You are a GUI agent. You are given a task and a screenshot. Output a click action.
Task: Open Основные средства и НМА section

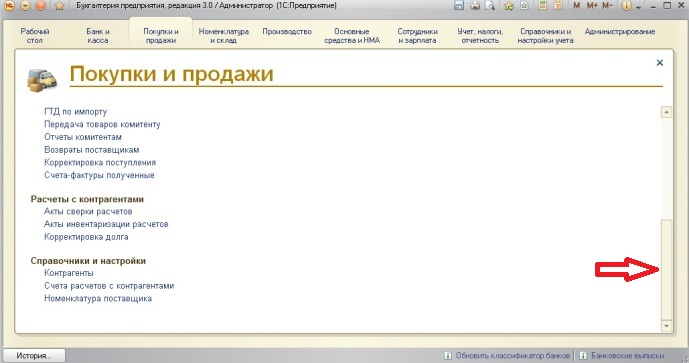(x=352, y=36)
